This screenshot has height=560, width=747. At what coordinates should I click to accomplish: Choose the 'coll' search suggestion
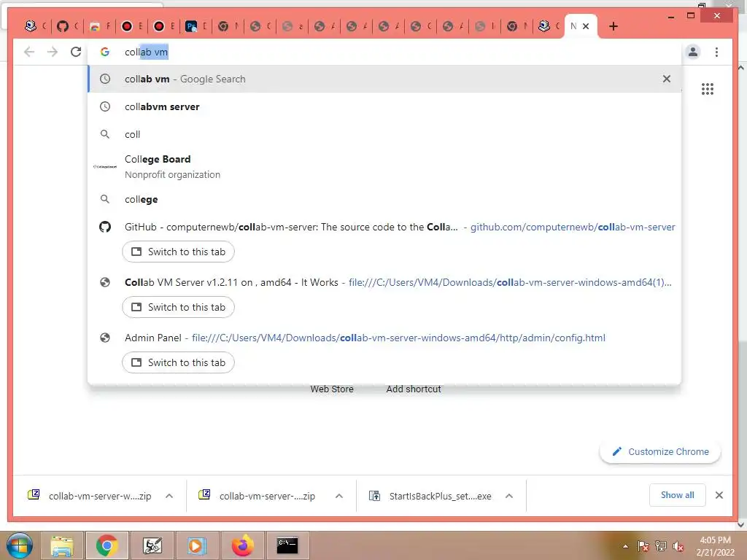[384, 134]
